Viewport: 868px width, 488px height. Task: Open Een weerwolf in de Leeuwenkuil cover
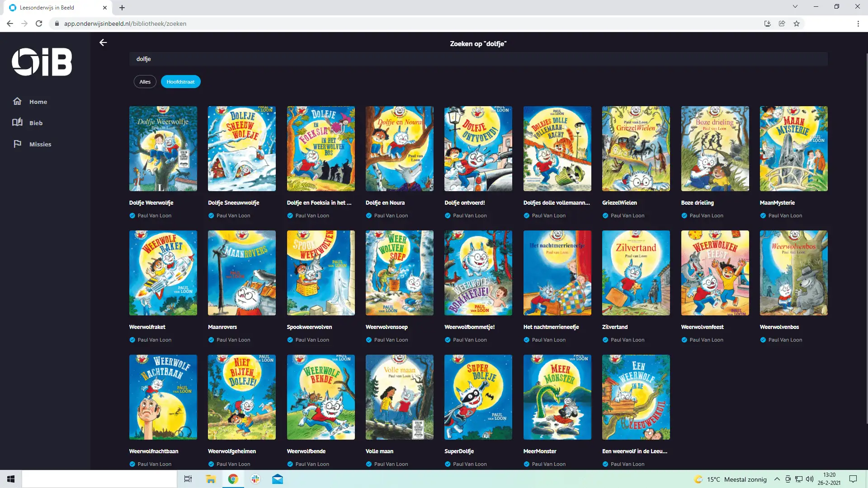[x=636, y=397]
